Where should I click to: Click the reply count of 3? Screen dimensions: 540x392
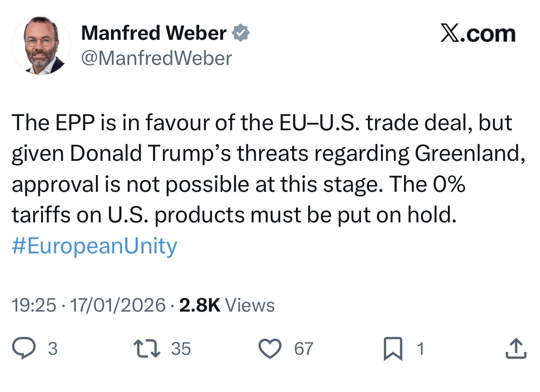[52, 349]
